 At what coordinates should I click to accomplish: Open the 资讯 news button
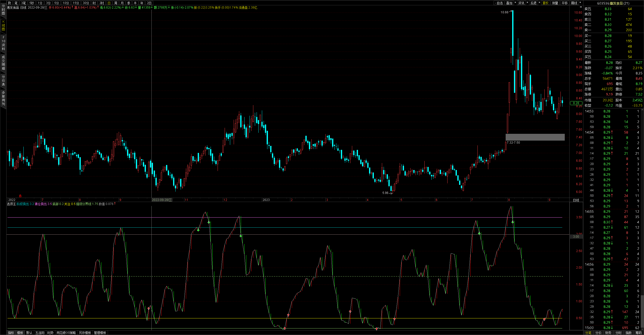tap(521, 3)
